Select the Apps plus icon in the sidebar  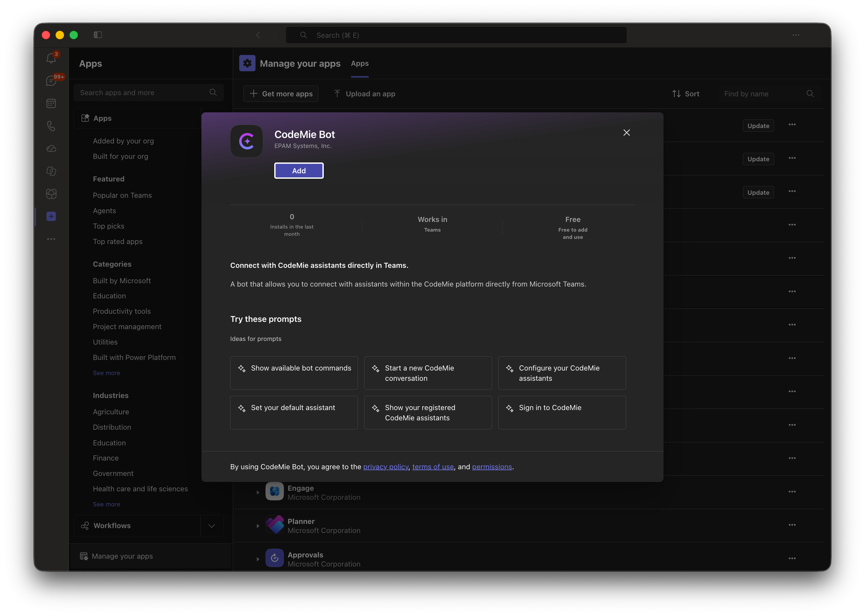tap(51, 216)
